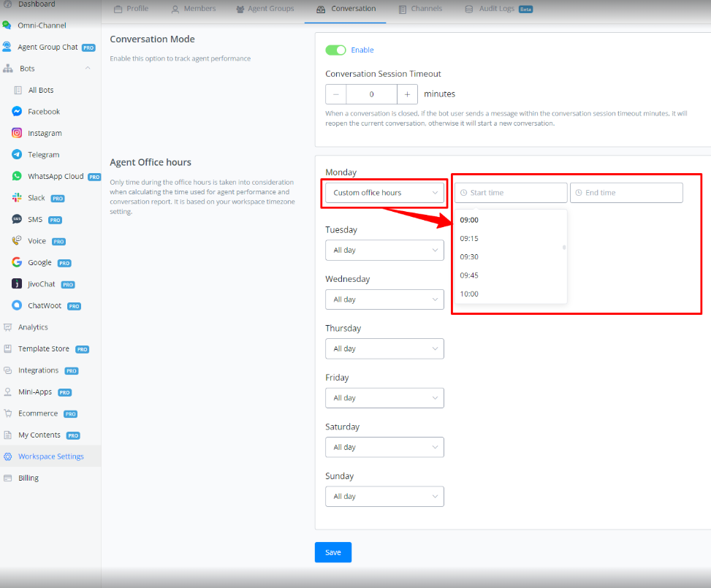Open the Instagram channel icon
The width and height of the screenshot is (711, 588).
click(17, 133)
